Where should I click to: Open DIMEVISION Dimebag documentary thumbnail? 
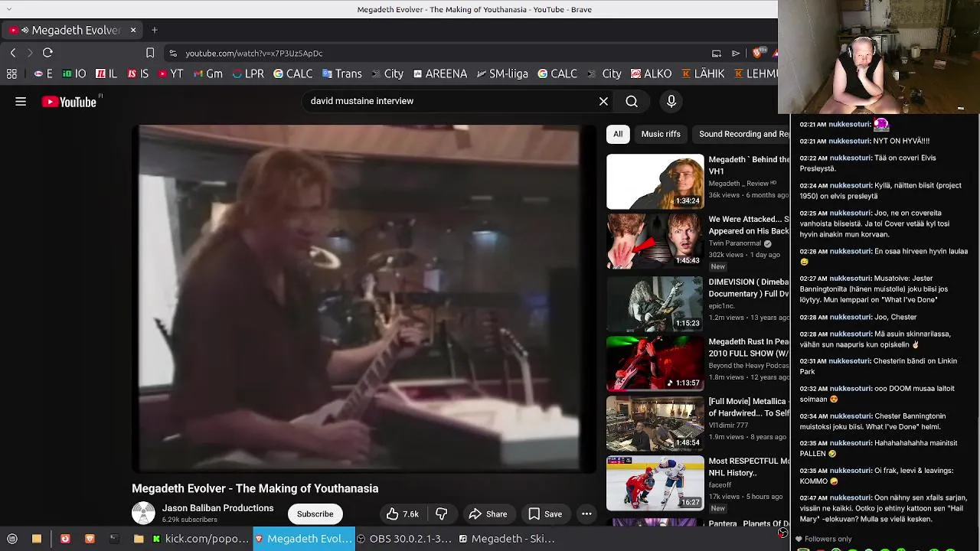[655, 303]
